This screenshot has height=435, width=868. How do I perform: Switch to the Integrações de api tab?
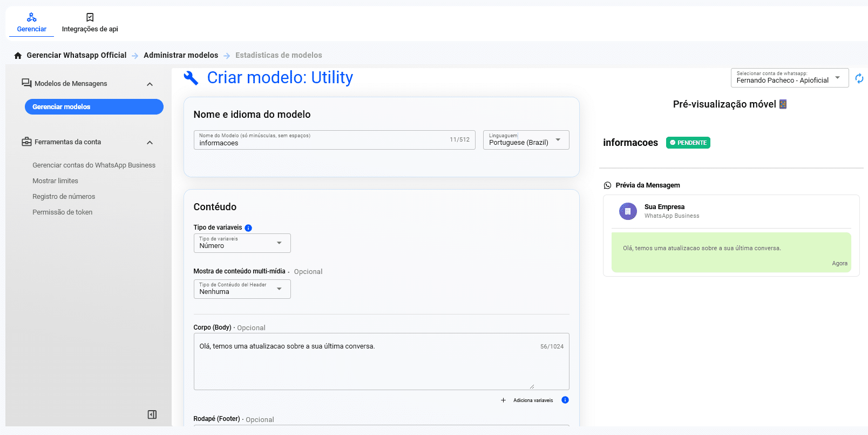click(x=90, y=23)
